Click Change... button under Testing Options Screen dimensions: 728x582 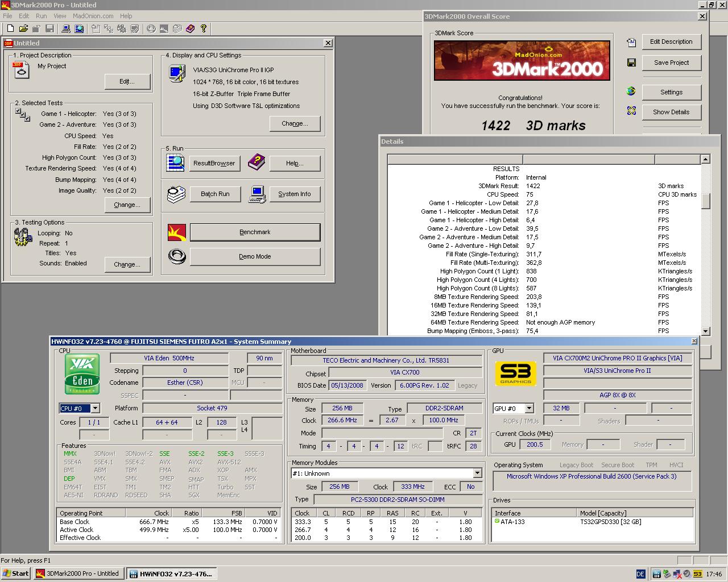coord(127,264)
